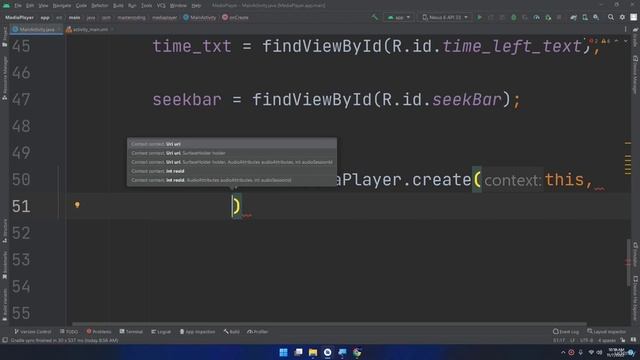Click the Make Project hammer icon
This screenshot has width=640, height=360.
pyautogui.click(x=375, y=18)
